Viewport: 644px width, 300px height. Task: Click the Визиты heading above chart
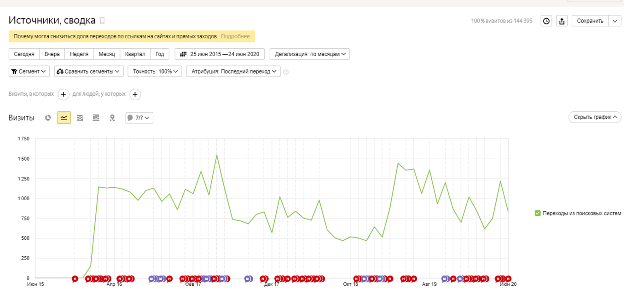[x=21, y=118]
